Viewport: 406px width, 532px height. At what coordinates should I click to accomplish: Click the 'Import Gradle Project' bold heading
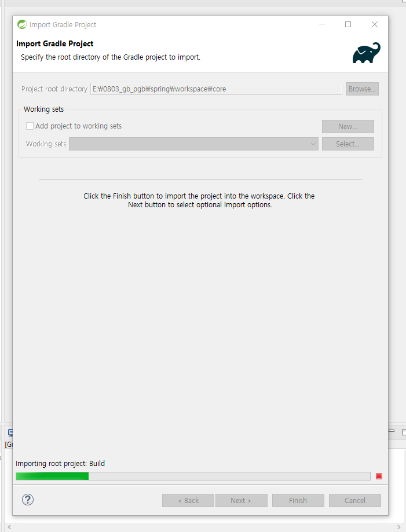54,44
